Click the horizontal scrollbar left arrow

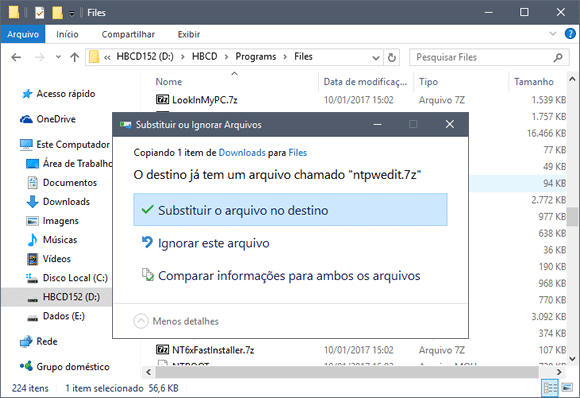pyautogui.click(x=149, y=372)
